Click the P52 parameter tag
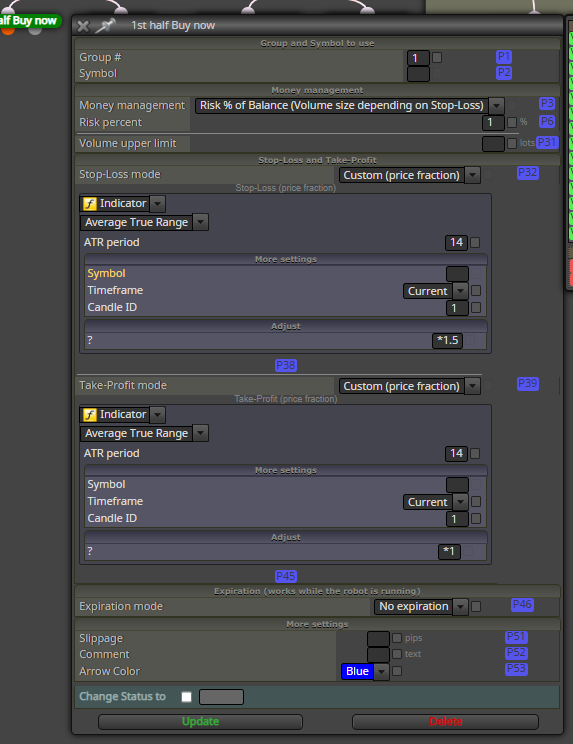This screenshot has height=744, width=573. (x=517, y=653)
